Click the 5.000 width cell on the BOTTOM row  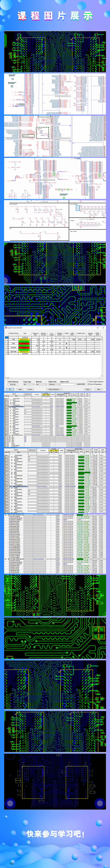click(x=72, y=351)
